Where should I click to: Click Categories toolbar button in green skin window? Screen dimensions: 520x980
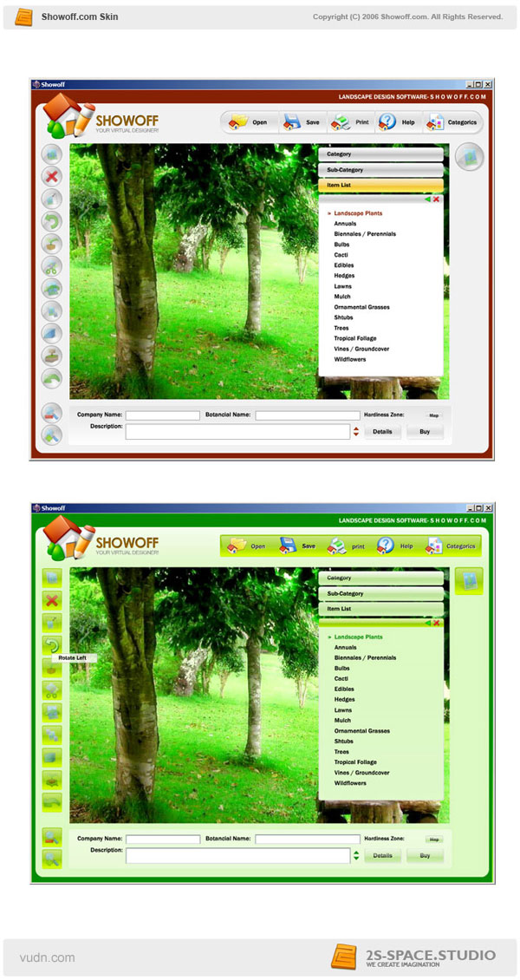pyautogui.click(x=452, y=546)
